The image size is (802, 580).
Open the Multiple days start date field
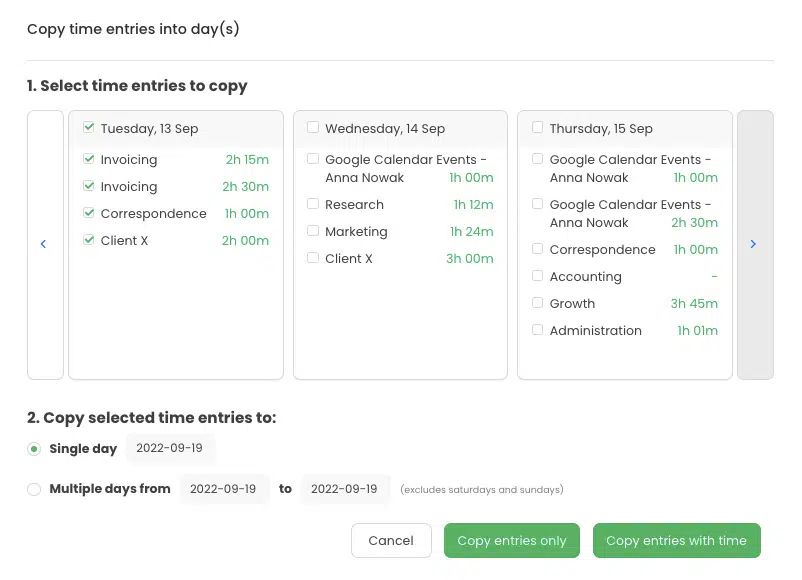224,489
